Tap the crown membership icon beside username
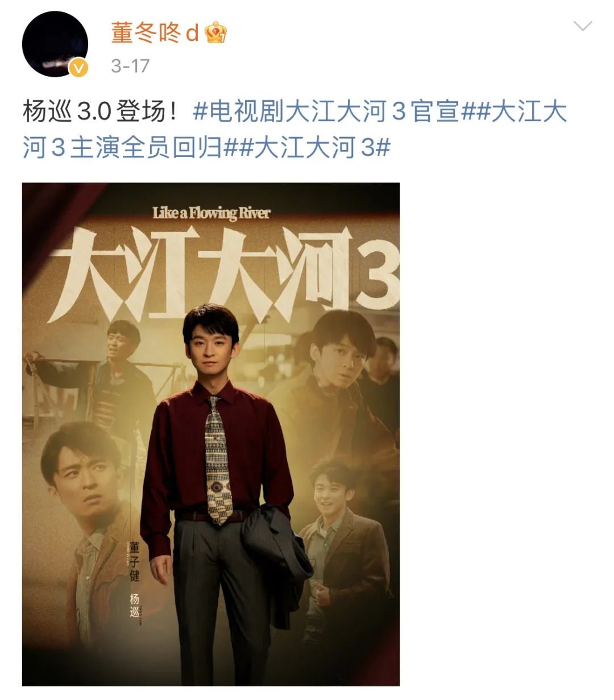Screen dimensions: 614x700 tap(216, 32)
